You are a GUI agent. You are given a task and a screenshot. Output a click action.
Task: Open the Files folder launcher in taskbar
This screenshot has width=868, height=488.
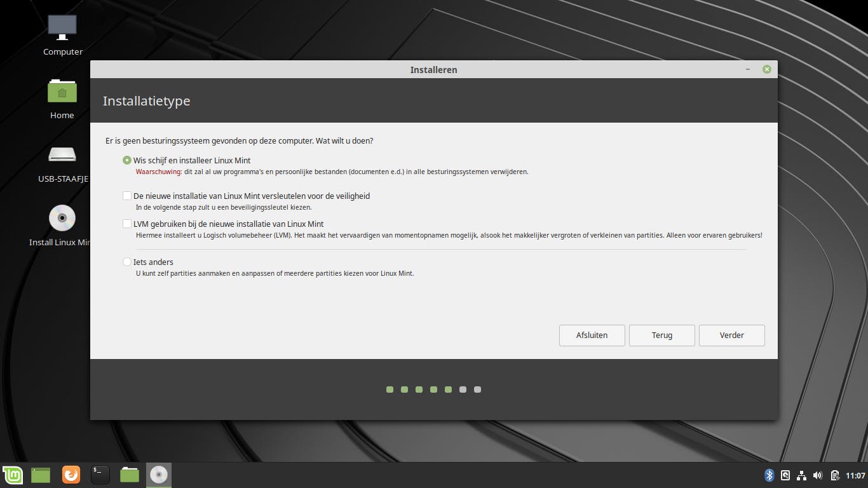pos(130,475)
